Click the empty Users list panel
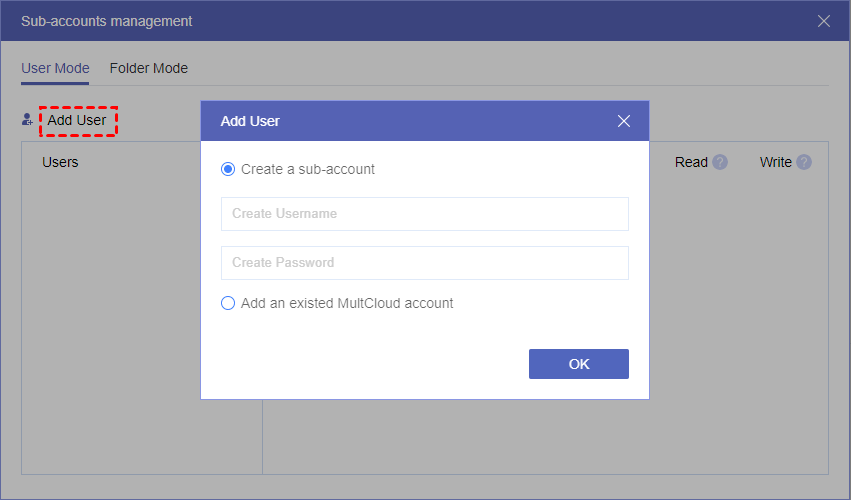Screen dimensions: 851x500 [x=110, y=320]
